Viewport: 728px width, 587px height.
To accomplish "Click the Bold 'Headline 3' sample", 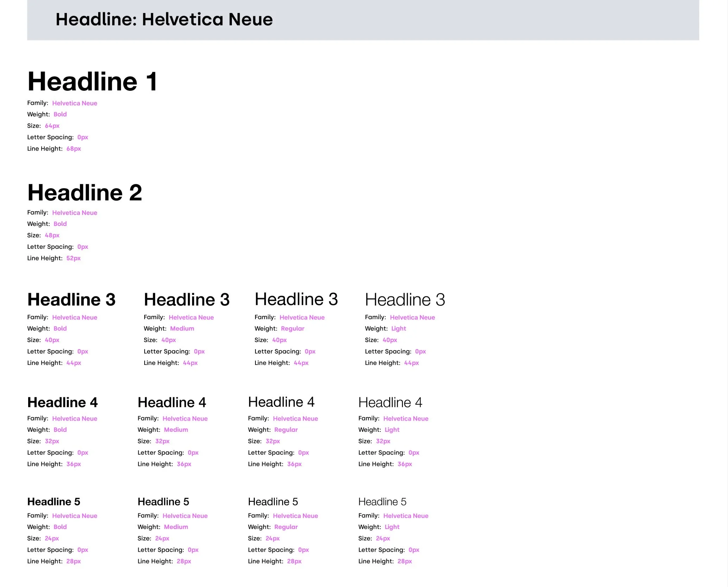I will point(71,299).
